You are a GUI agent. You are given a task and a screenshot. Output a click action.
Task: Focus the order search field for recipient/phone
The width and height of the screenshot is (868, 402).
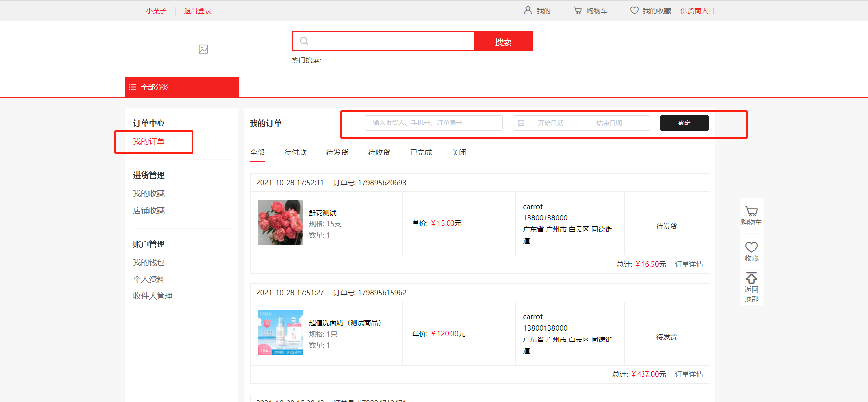point(433,123)
